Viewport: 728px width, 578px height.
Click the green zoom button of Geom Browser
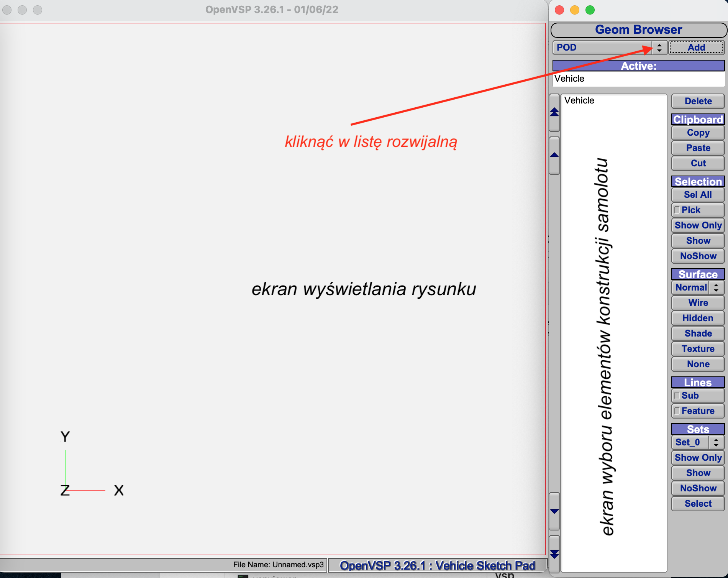pos(590,10)
